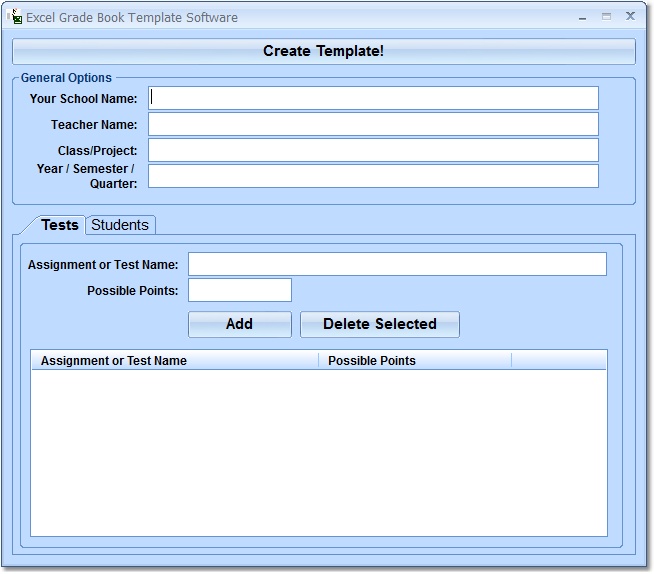Activate the Year / Semester / Quarter field
The image size is (654, 574).
click(x=373, y=176)
